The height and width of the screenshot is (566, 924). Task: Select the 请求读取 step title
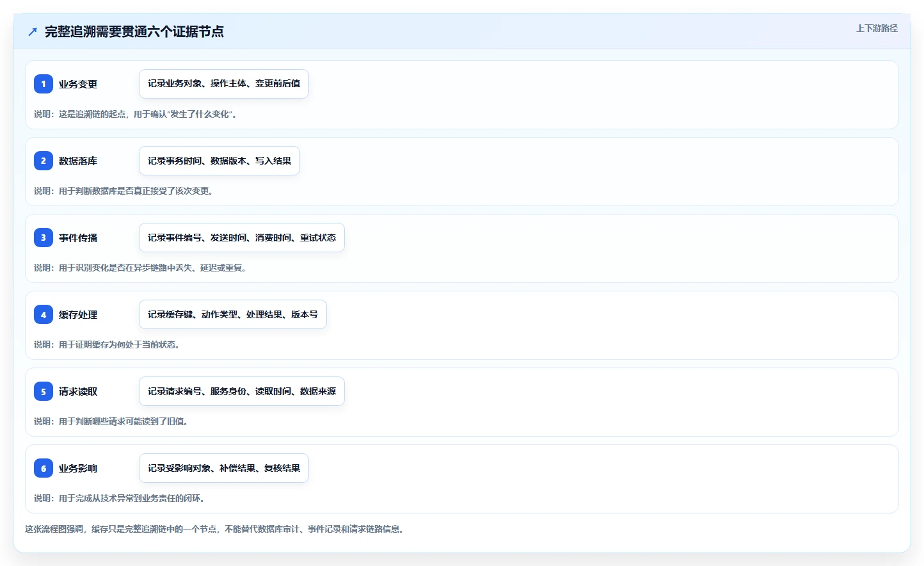coord(78,391)
